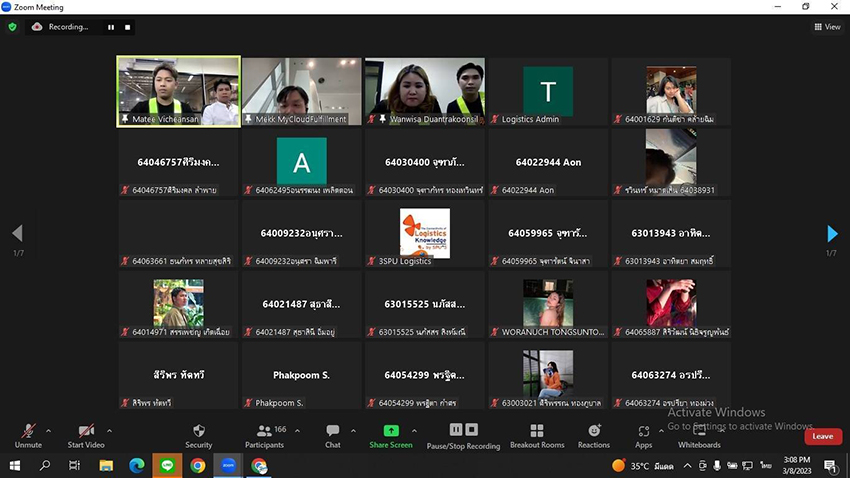Screen dimensions: 850x478
Task: Open the Security shield menu
Action: (x=199, y=436)
